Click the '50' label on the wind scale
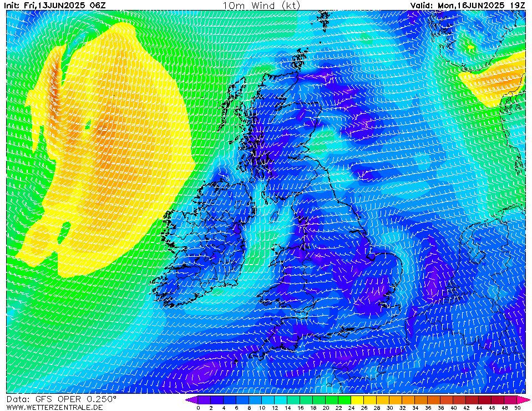532x411 pixels. [x=518, y=408]
